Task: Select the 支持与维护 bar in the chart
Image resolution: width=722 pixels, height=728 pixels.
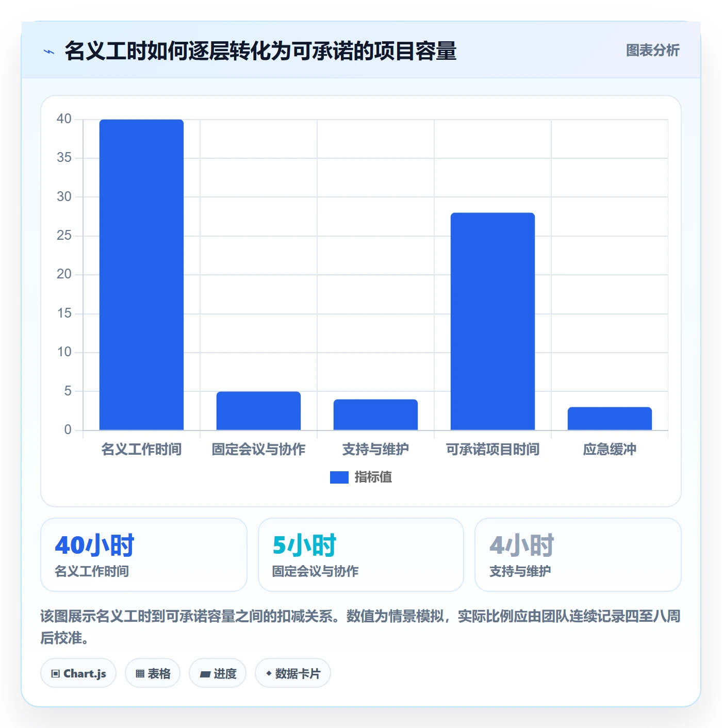Action: tap(375, 415)
